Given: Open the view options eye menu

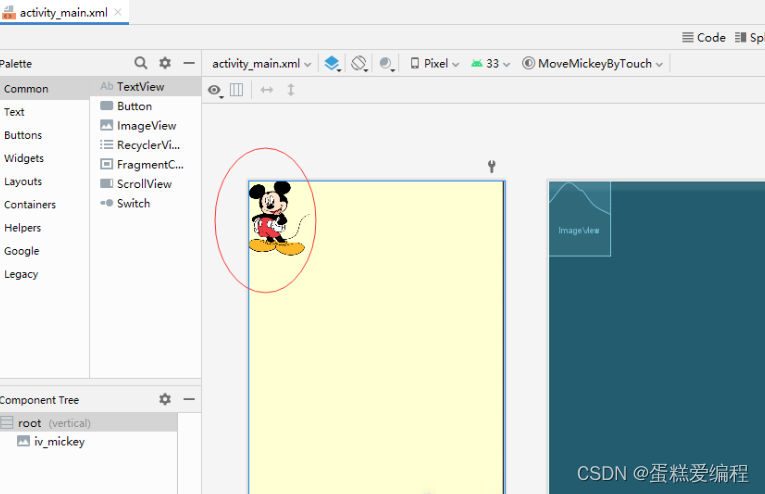Looking at the screenshot, I should [x=215, y=90].
